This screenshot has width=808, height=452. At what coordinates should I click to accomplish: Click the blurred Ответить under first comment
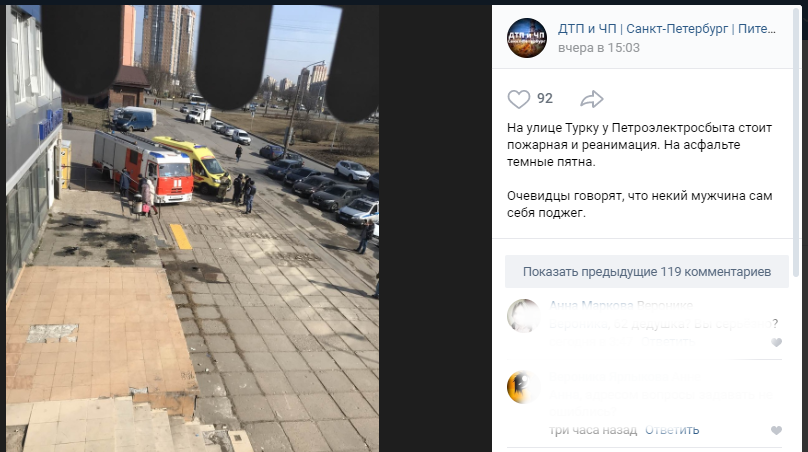click(668, 342)
